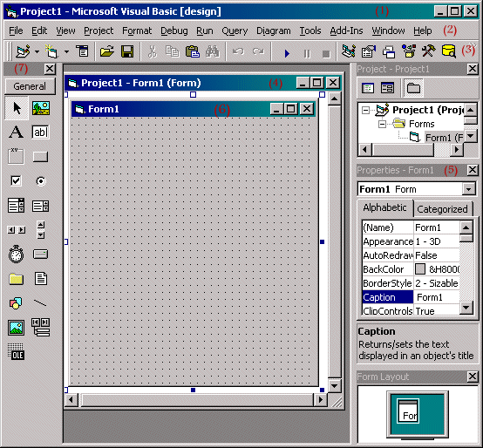
Task: Select Form1 in the project tree
Action: point(444,138)
